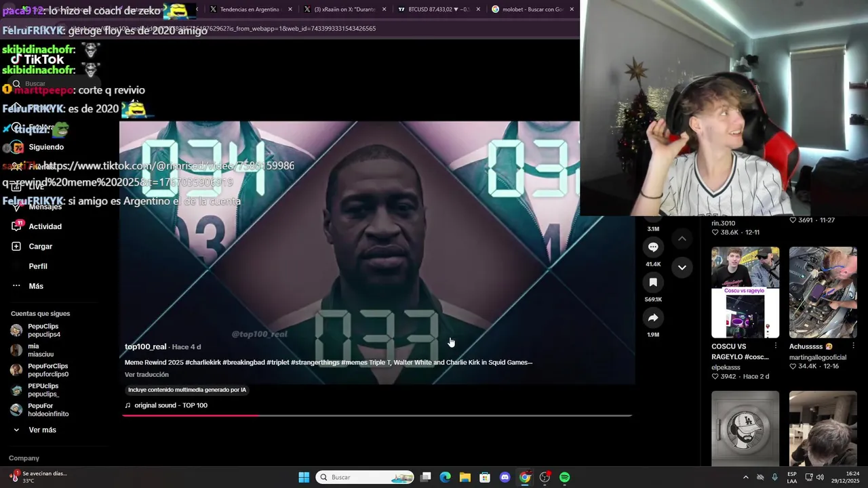Open options menu for the Achusssss video
The image size is (868, 488).
854,346
